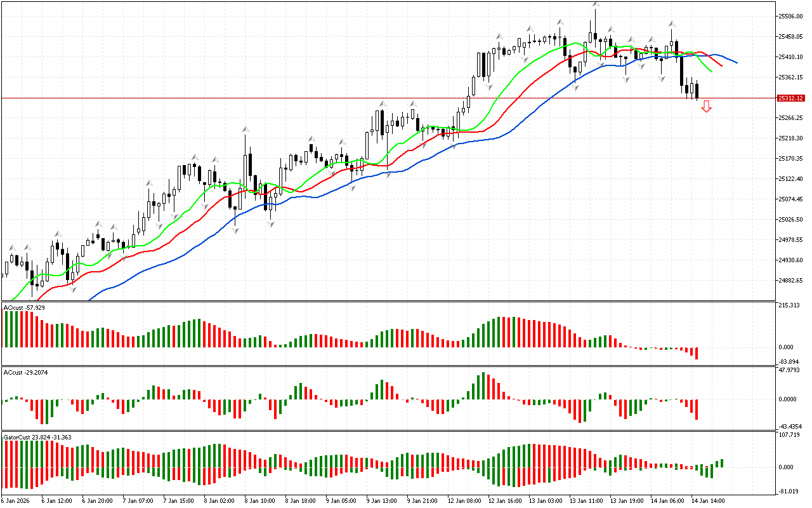Click the 6 Jan 2026 date label
The height and width of the screenshot is (508, 812).
pos(16,500)
